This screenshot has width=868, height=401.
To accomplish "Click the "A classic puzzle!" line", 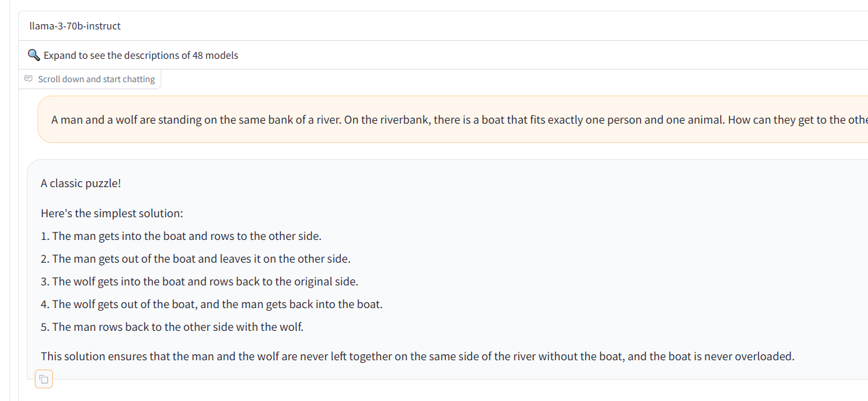I will coord(81,183).
